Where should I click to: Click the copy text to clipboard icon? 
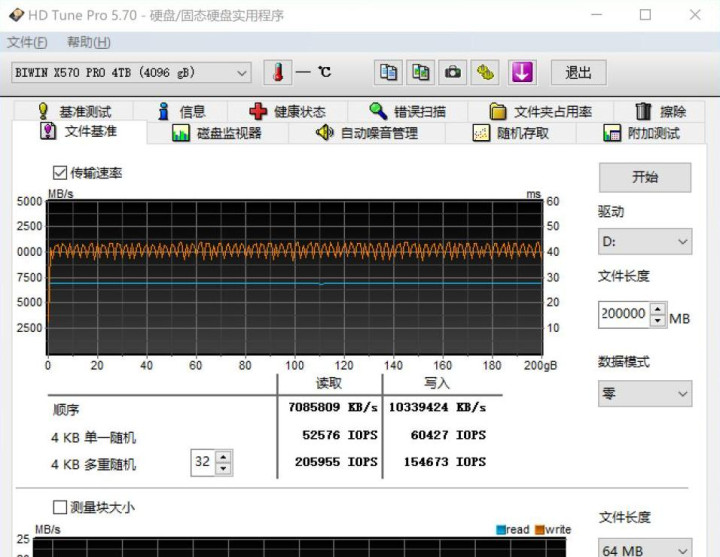coord(388,72)
